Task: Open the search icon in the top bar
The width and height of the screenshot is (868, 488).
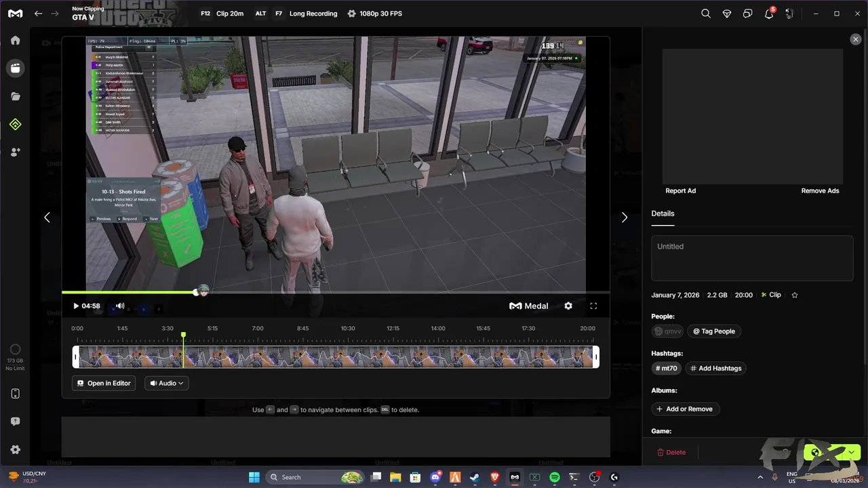Action: [x=706, y=14]
